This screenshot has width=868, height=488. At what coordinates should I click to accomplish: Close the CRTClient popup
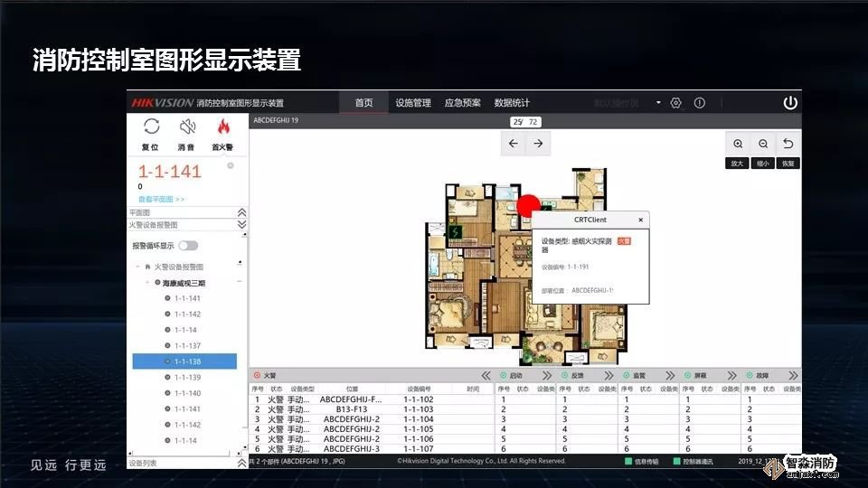[641, 220]
